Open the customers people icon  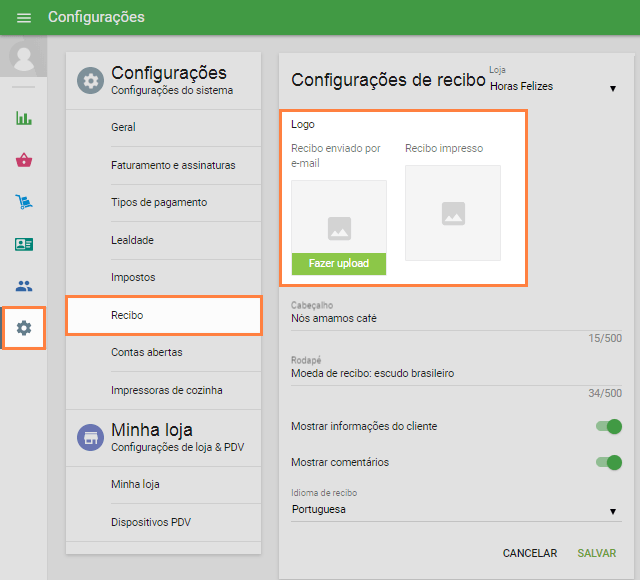click(x=24, y=286)
